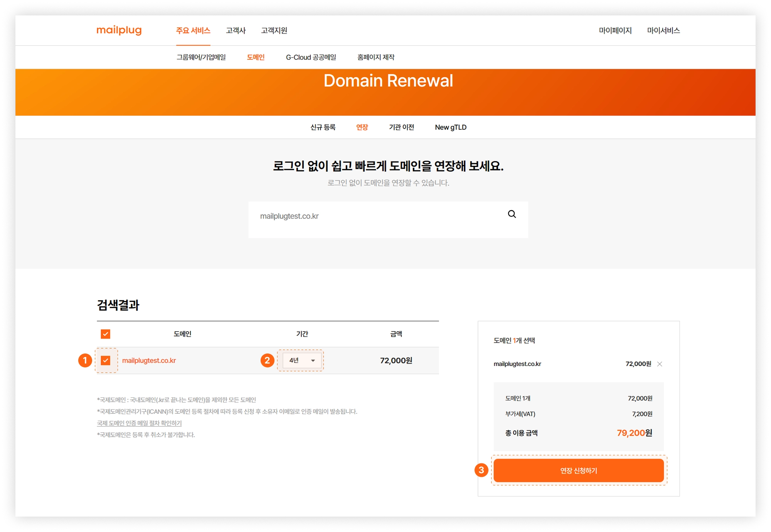The height and width of the screenshot is (532, 771).
Task: Click the dropdown arrow next to 4년
Action: tap(313, 361)
